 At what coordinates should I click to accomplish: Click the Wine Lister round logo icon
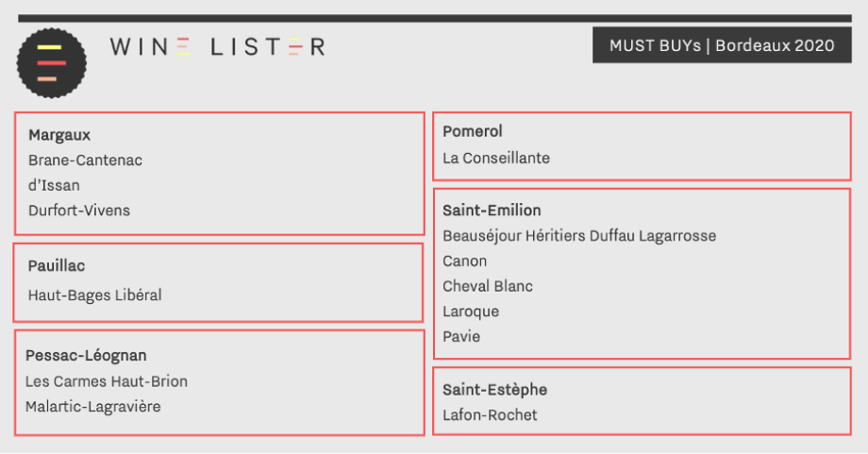(52, 63)
